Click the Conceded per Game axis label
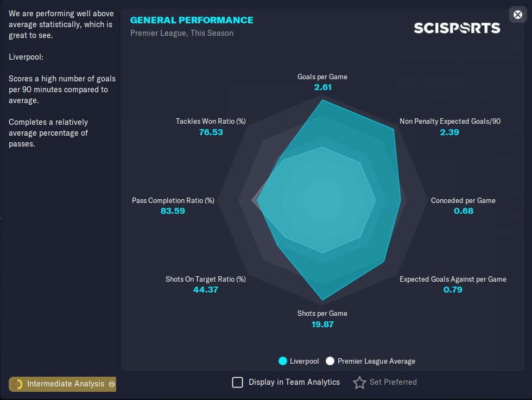 pyautogui.click(x=463, y=201)
